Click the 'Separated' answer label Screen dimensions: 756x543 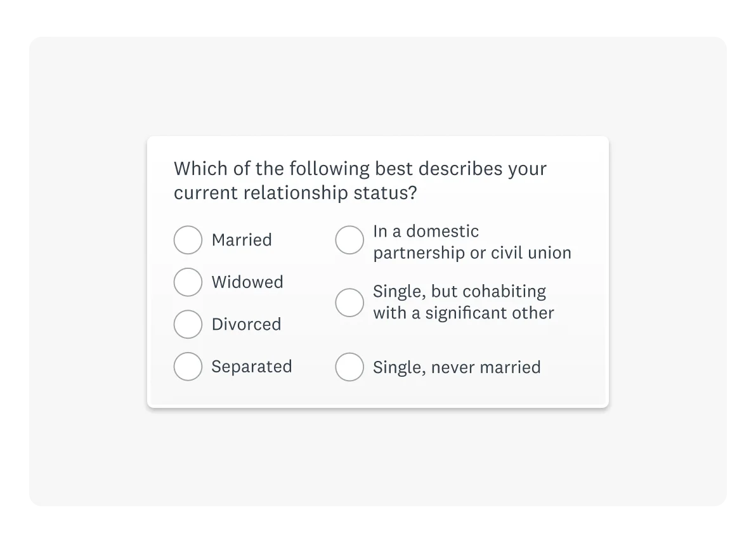252,367
